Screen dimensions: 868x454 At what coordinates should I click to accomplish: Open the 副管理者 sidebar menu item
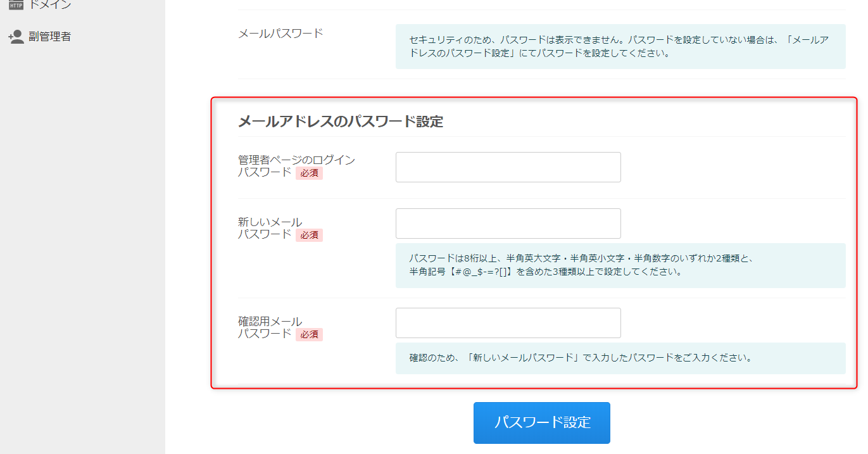click(49, 37)
